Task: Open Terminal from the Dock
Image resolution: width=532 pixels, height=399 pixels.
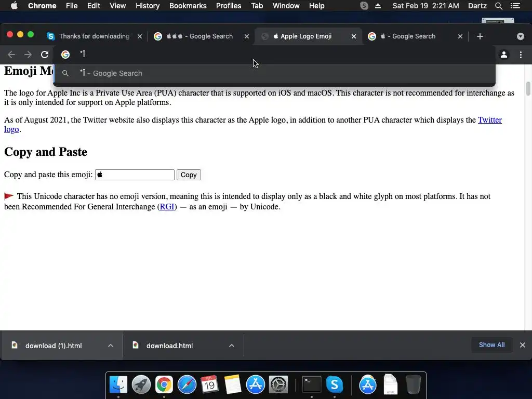Action: coord(312,384)
